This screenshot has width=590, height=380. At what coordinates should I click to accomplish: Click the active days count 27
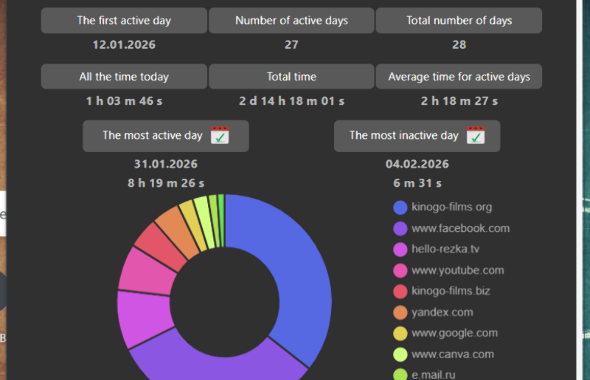pos(291,45)
